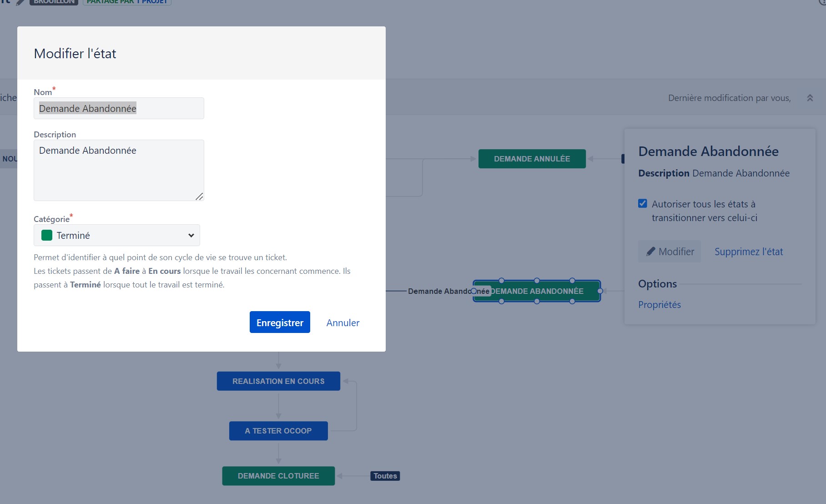Click the green Terminé color square
The height and width of the screenshot is (504, 826).
(47, 235)
